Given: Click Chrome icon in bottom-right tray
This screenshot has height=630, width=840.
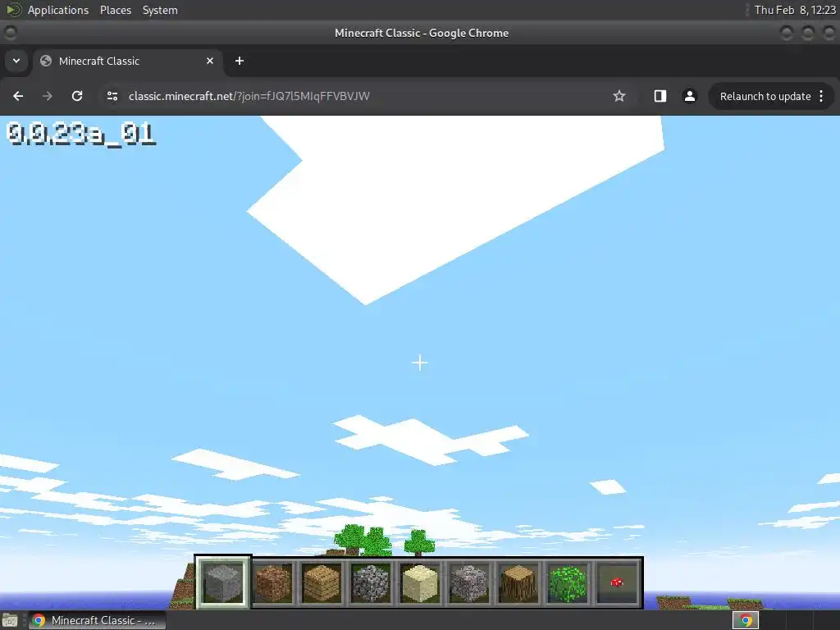Looking at the screenshot, I should 746,620.
